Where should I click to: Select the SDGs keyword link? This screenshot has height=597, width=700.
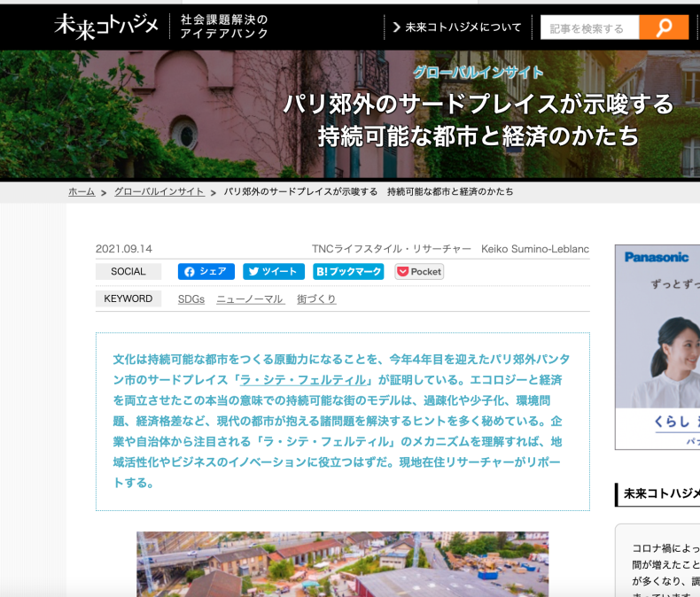click(x=191, y=299)
